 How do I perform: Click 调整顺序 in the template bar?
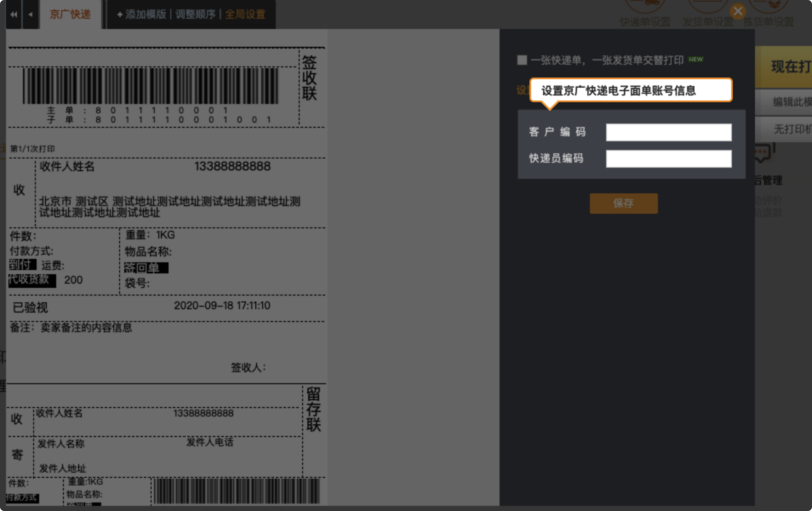195,14
